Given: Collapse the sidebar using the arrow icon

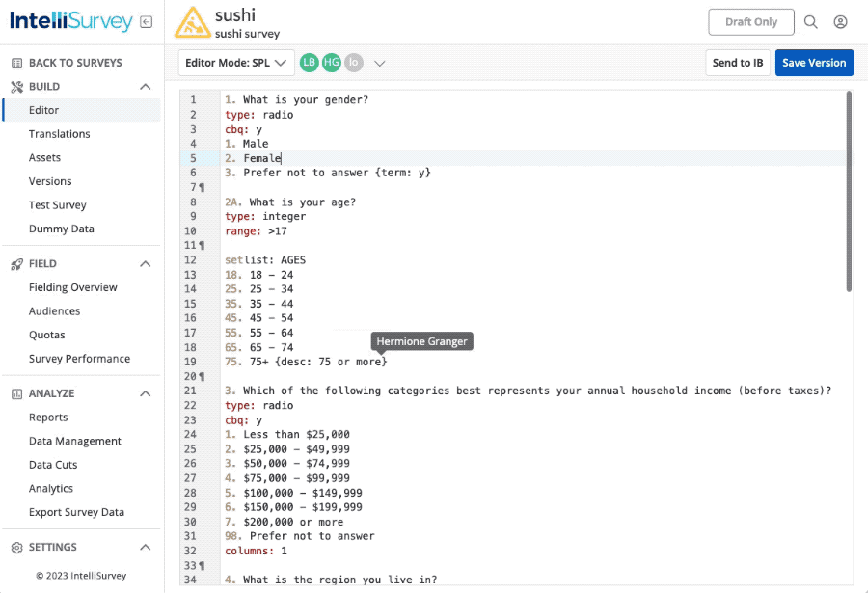Looking at the screenshot, I should pyautogui.click(x=147, y=21).
